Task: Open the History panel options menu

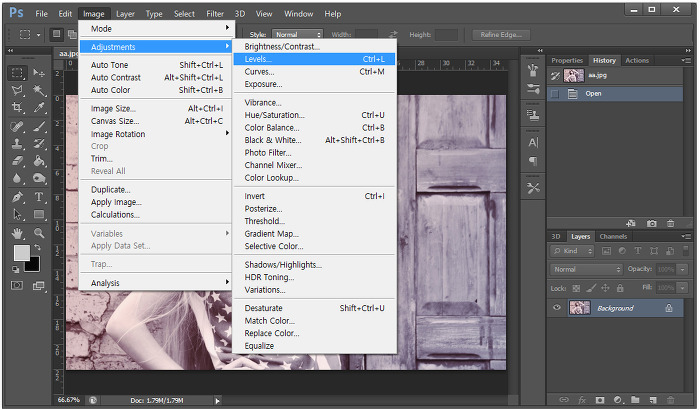Action: coord(686,60)
